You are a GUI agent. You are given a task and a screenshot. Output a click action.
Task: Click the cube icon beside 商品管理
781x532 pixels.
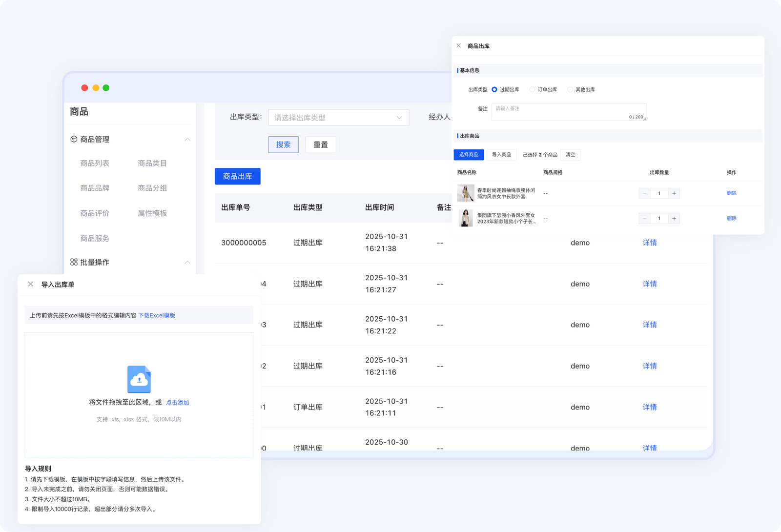73,139
